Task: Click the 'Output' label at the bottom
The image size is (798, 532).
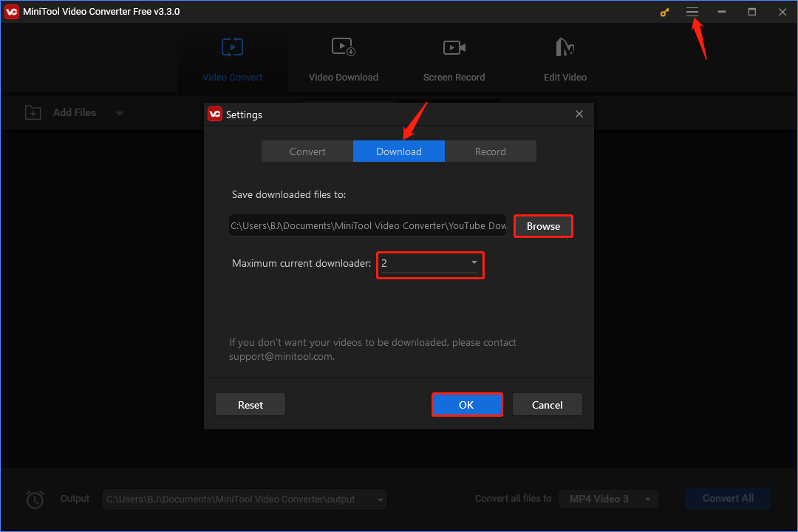Action: [x=75, y=499]
